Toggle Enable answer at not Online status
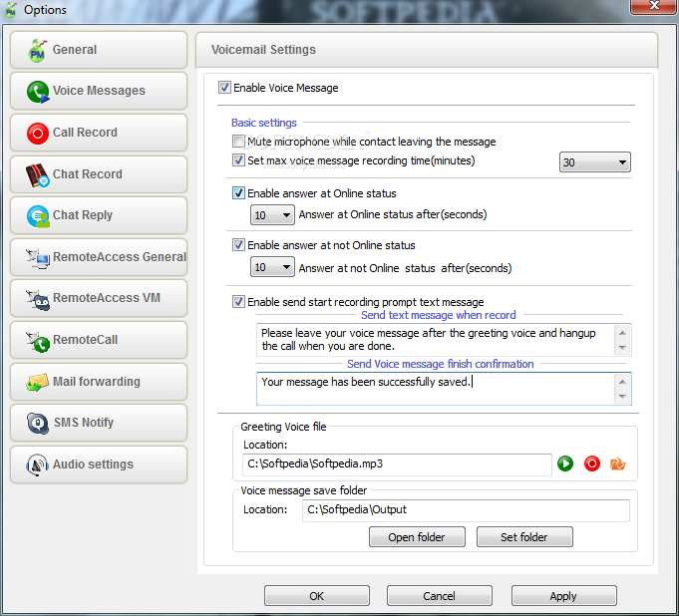Screen dimensions: 679x616 (238, 245)
